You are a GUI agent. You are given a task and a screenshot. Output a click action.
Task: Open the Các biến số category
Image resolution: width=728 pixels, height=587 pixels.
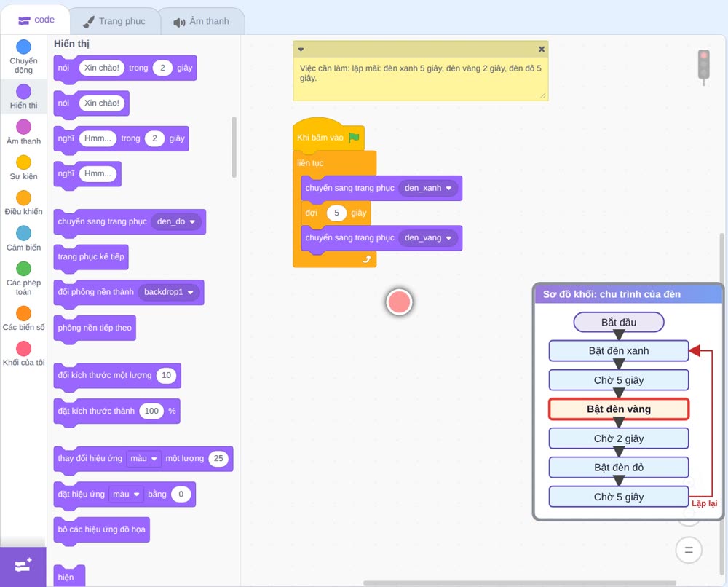pyautogui.click(x=23, y=318)
